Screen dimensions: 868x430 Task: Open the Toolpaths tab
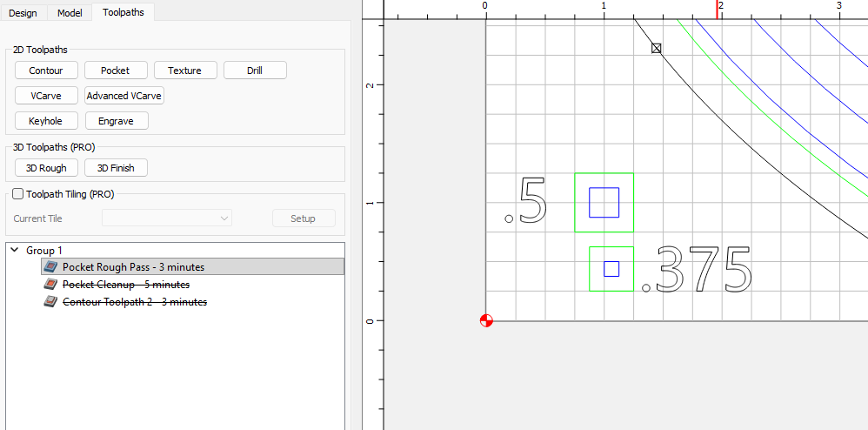124,13
